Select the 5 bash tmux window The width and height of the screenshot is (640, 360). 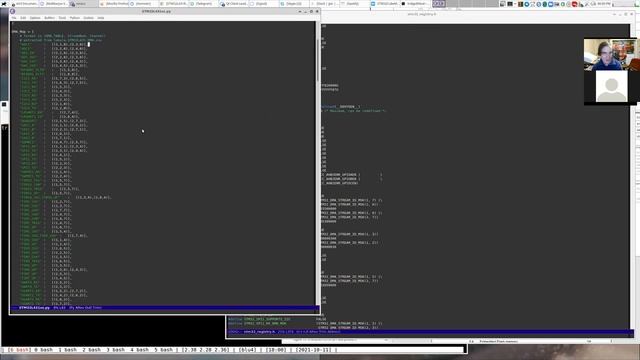(164, 350)
